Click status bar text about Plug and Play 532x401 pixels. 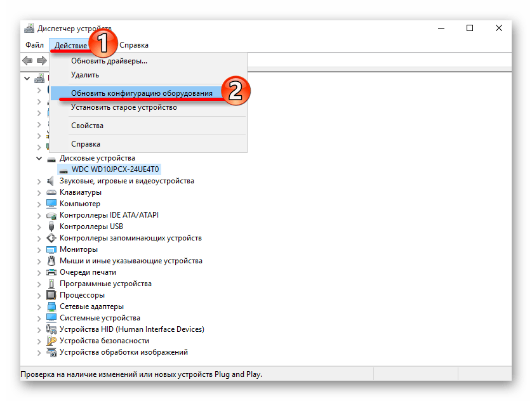(x=141, y=374)
